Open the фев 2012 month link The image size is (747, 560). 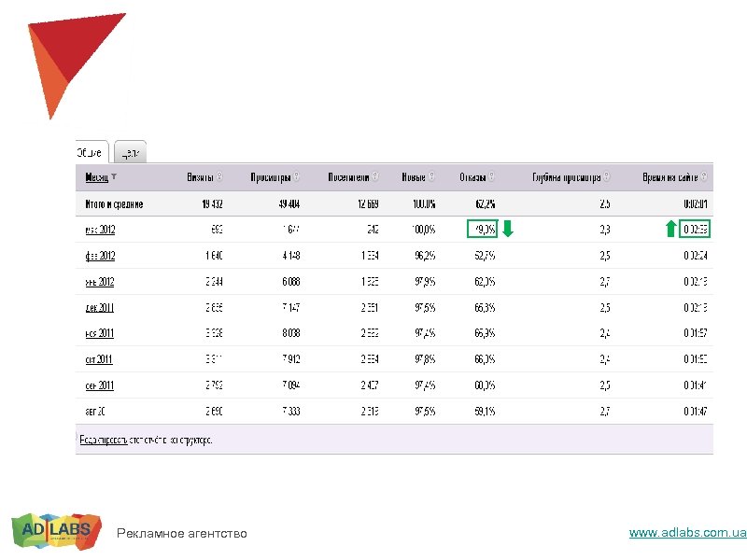100,256
